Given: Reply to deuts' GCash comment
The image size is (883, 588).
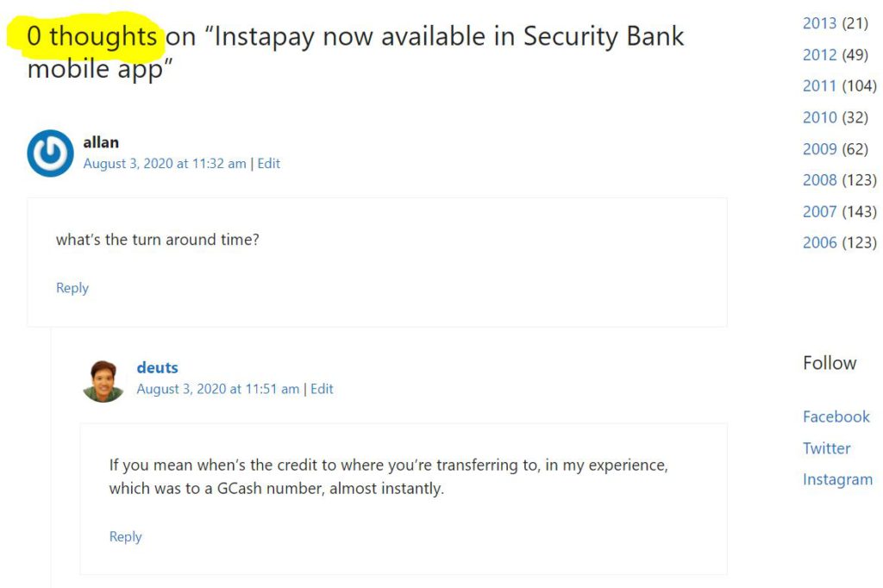Looking at the screenshot, I should 125,536.
